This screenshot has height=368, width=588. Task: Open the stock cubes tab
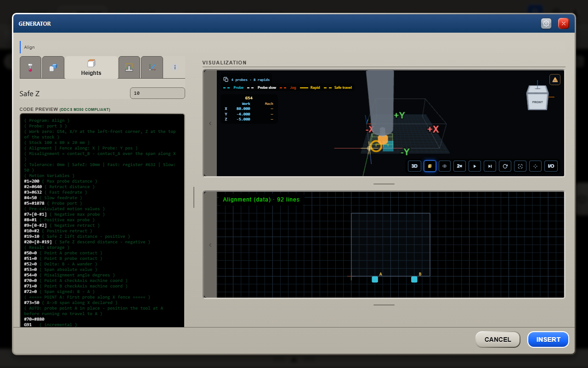(x=53, y=67)
